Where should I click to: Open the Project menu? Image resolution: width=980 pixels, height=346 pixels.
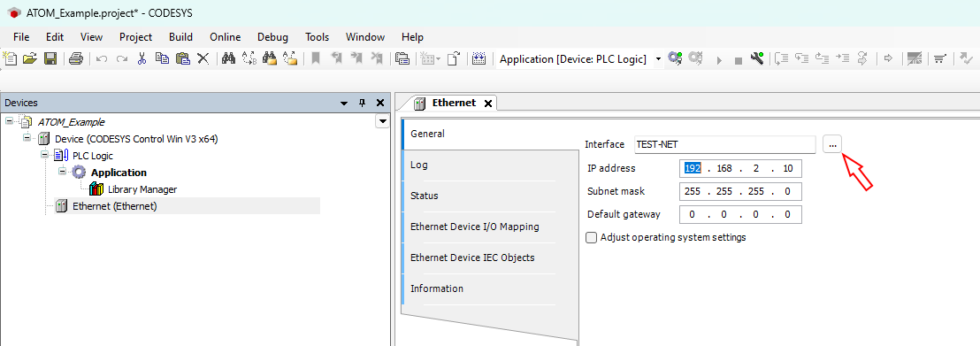pyautogui.click(x=135, y=37)
